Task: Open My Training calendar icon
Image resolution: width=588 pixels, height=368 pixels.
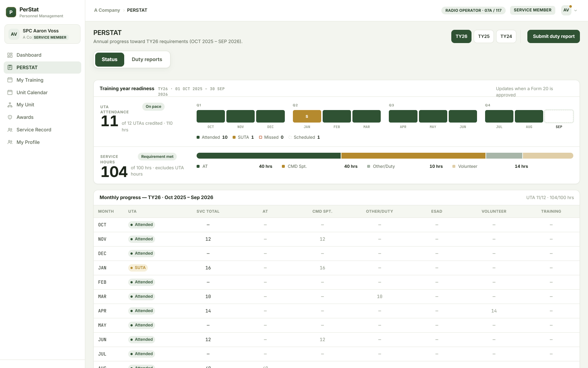Action: (10, 80)
